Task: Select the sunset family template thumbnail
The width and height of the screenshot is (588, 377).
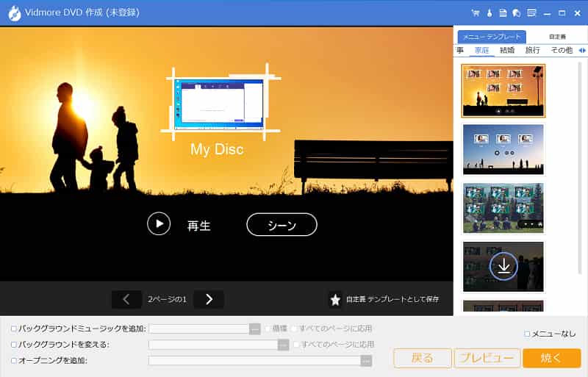Action: pyautogui.click(x=503, y=91)
